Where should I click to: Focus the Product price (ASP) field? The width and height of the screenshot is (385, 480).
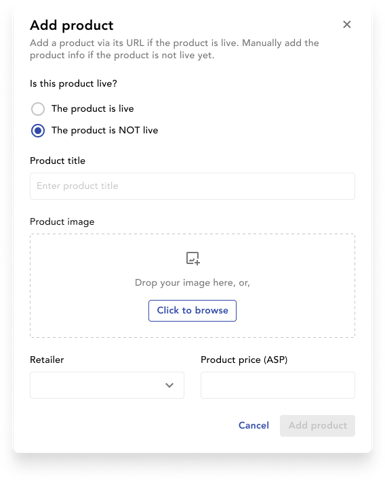(x=278, y=385)
